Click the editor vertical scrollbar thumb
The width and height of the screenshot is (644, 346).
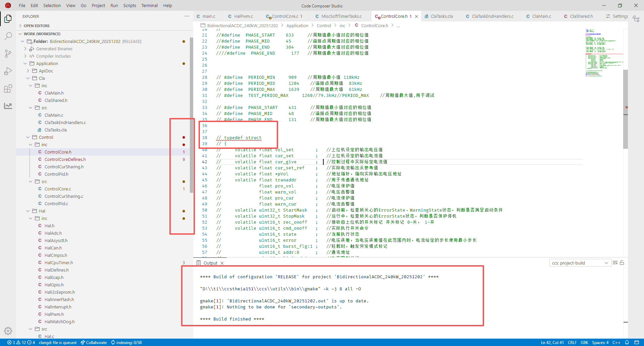tap(626, 109)
